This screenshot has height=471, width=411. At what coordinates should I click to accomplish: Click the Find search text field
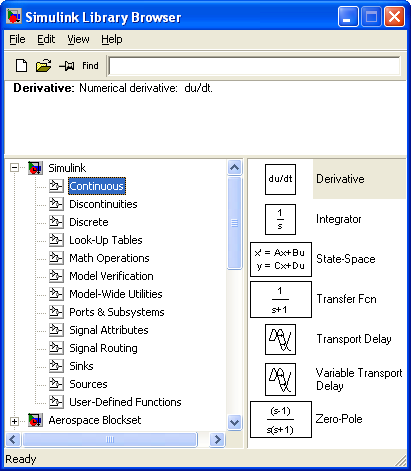coord(254,66)
